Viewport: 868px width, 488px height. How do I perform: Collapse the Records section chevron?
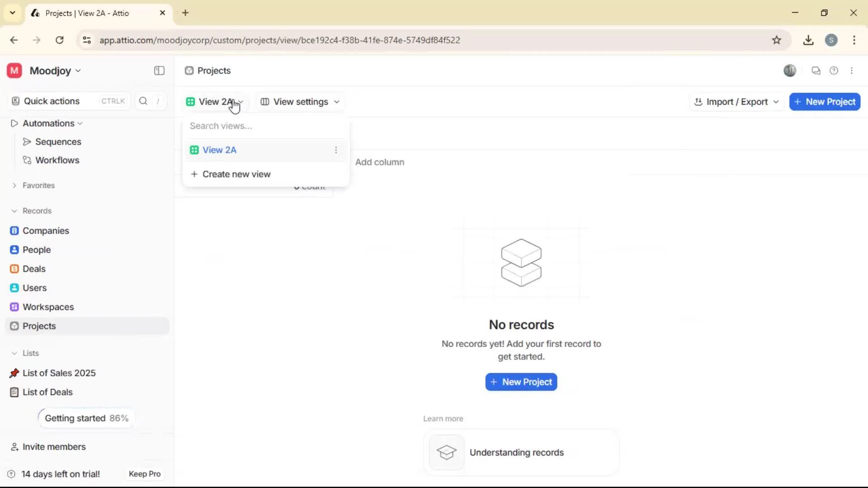tap(14, 211)
